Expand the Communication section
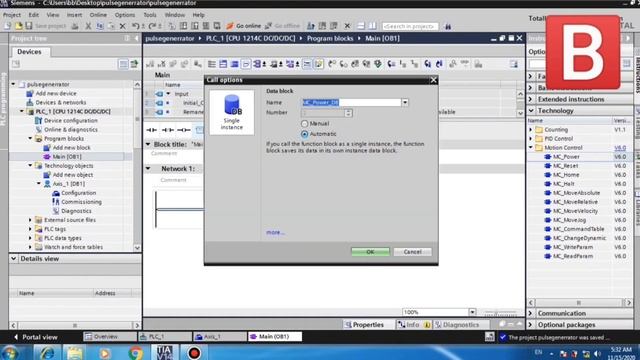The image size is (640, 360). (x=531, y=313)
